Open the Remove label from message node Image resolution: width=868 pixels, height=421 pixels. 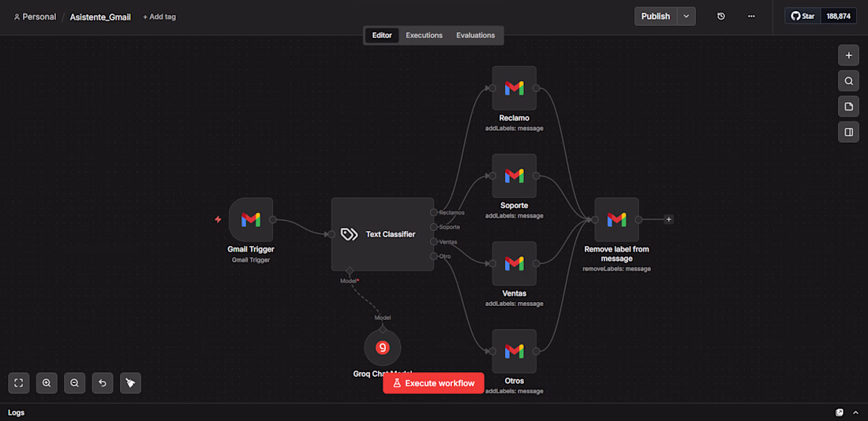click(x=617, y=220)
